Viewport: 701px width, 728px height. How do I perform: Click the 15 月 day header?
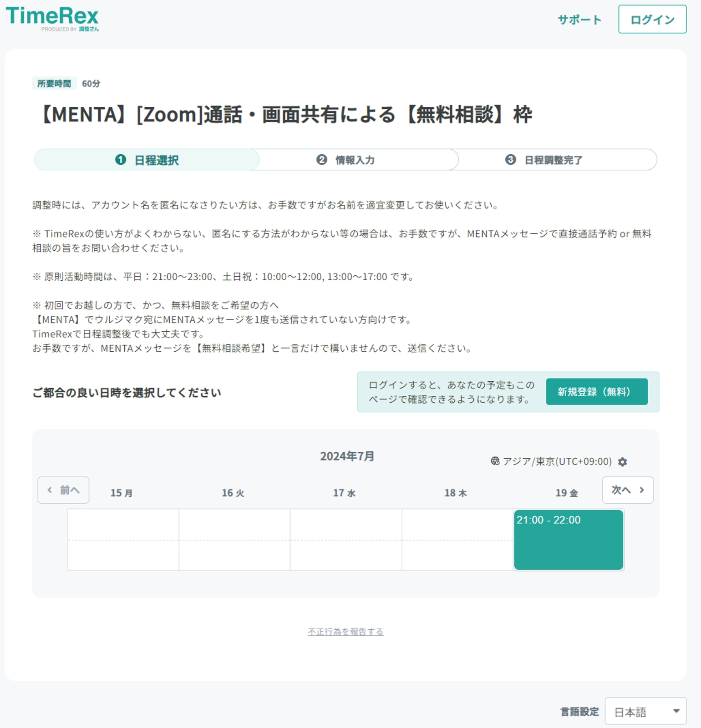click(x=122, y=493)
